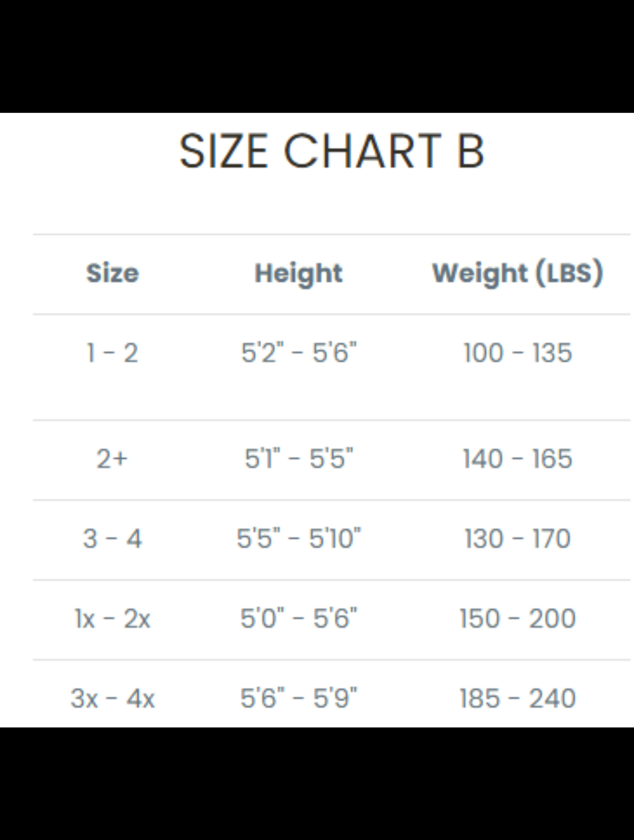Click the 2+ size cell
The image size is (634, 840).
coord(112,459)
